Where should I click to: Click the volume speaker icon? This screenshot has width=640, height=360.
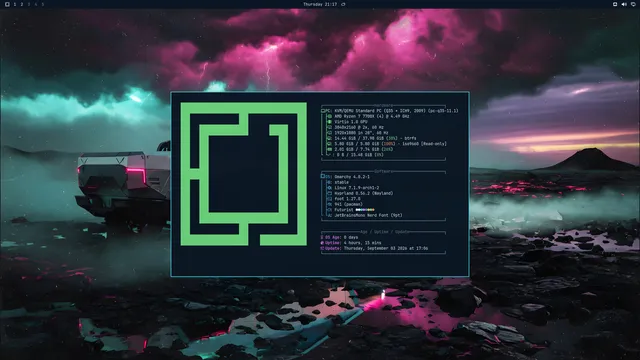pyautogui.click(x=624, y=4)
